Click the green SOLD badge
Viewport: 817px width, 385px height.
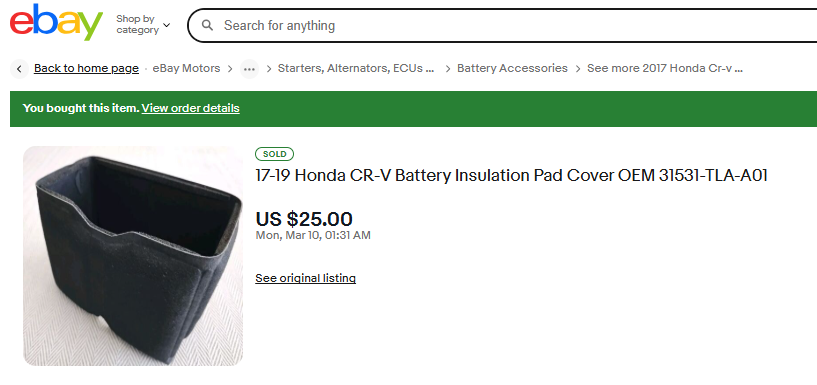click(x=275, y=154)
